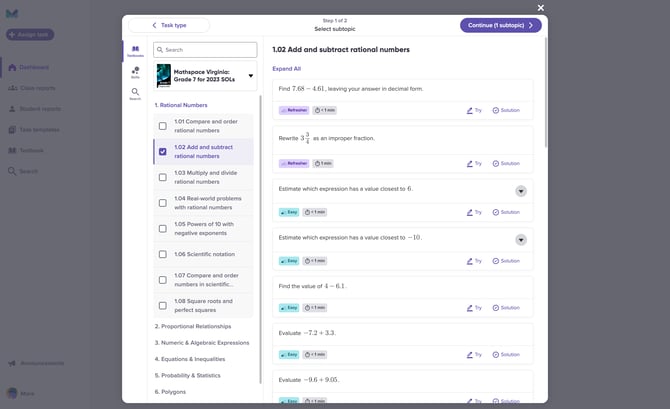Expand 5. Probability & Statistics chapter
This screenshot has height=409, width=670.
pos(188,375)
